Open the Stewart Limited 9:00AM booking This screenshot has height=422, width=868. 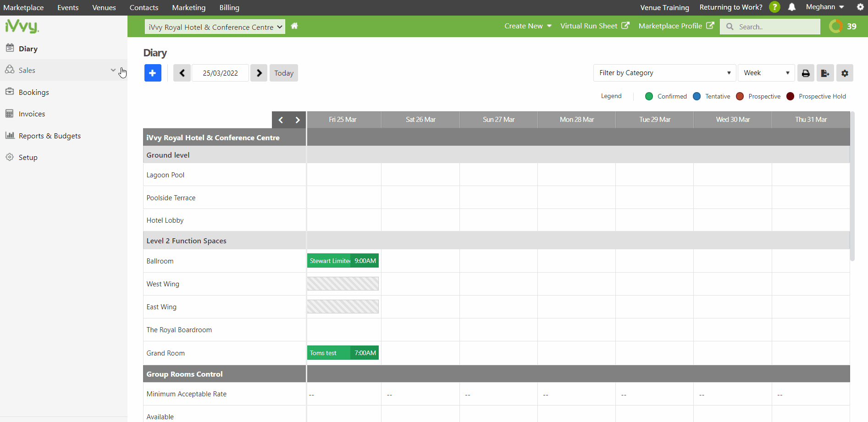pyautogui.click(x=343, y=261)
